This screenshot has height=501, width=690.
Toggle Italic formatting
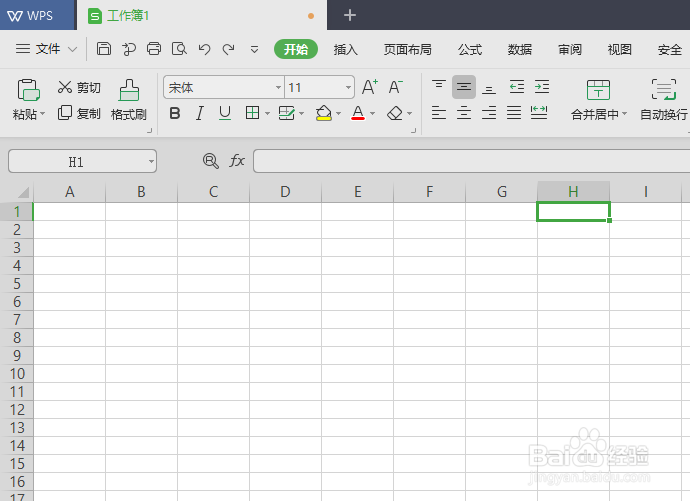199,113
